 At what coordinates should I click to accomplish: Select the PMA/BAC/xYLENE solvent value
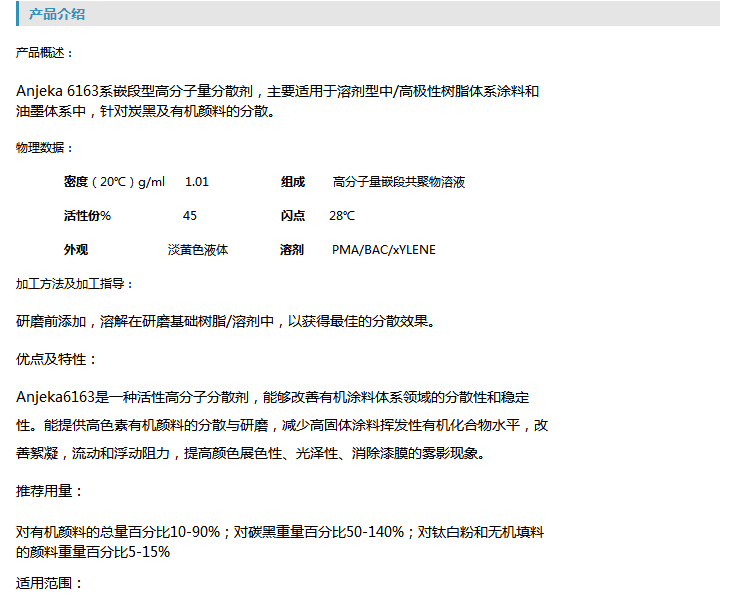383,250
